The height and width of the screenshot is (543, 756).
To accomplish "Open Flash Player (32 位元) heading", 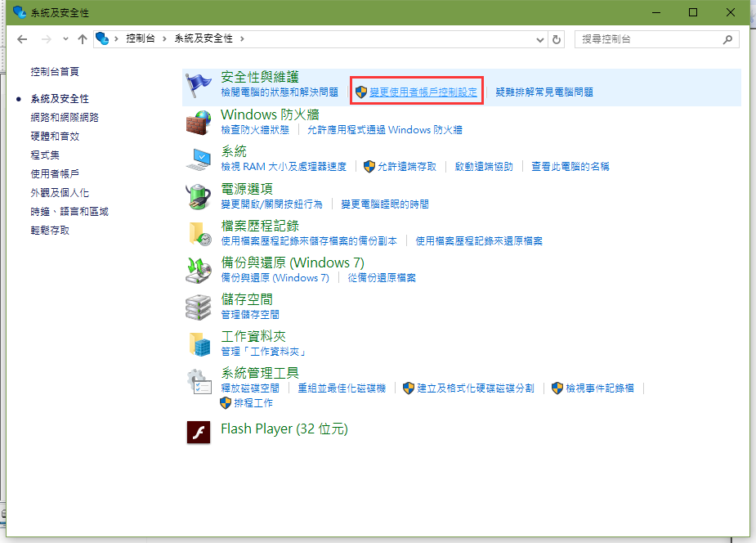I will pos(284,429).
